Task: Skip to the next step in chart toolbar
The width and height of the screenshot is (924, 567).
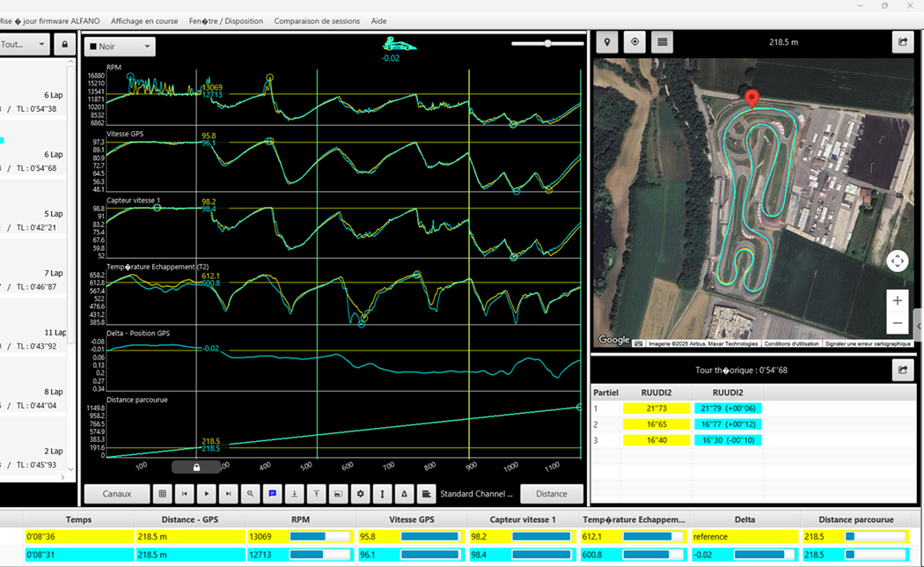Action: (229, 494)
